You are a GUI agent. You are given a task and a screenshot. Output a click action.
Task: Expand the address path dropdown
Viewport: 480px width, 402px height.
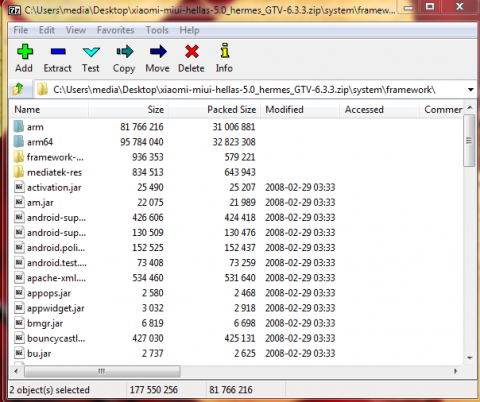(x=470, y=90)
